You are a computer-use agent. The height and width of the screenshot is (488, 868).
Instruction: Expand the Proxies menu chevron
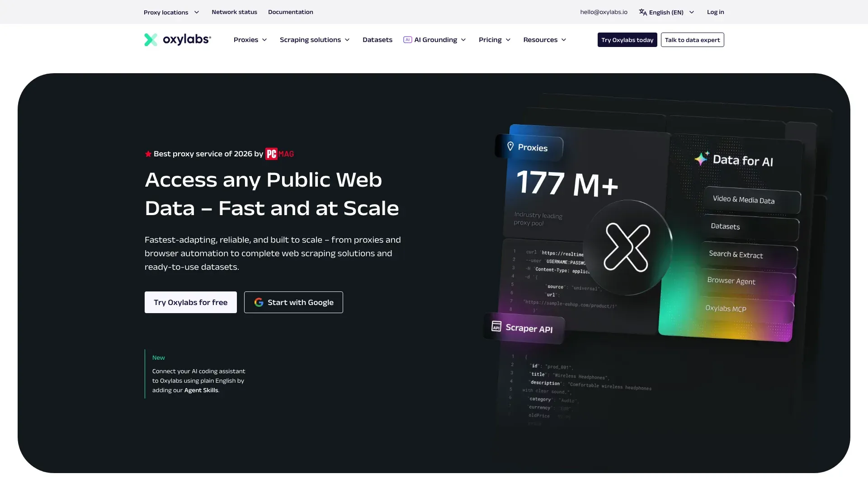click(264, 40)
